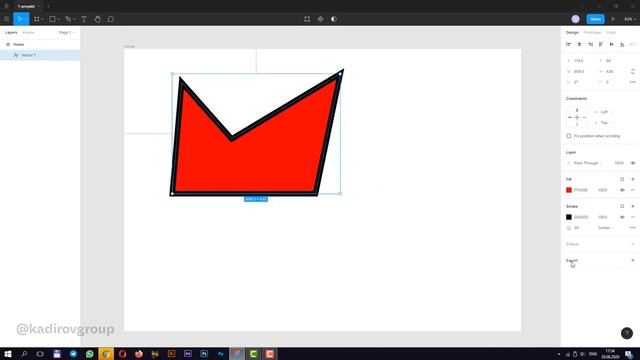Image resolution: width=640 pixels, height=360 pixels.
Task: Open the Figma main menu icon
Action: 7,19
